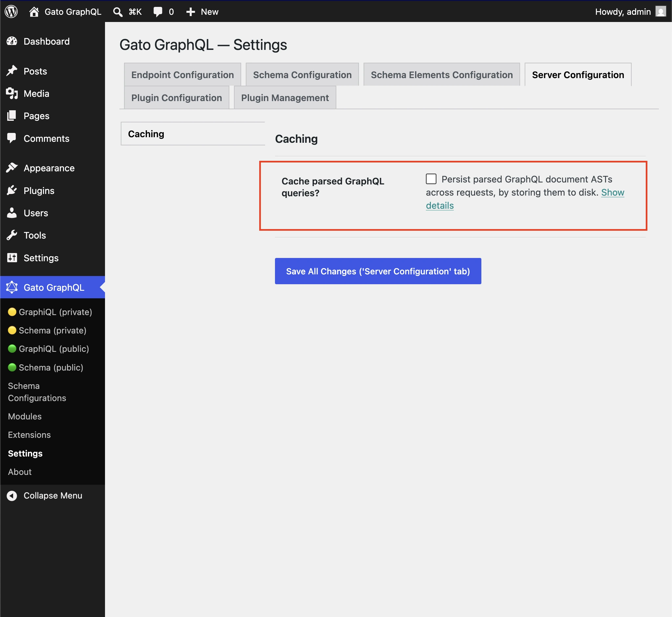This screenshot has height=617, width=672.
Task: Select the Caching section in the left list
Action: click(x=193, y=134)
